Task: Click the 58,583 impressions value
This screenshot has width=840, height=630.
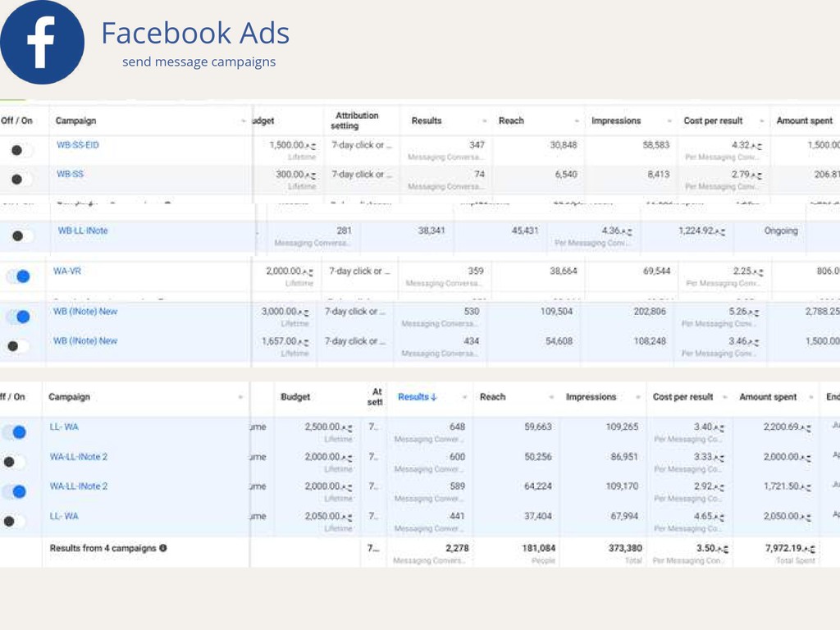Action: pyautogui.click(x=656, y=144)
